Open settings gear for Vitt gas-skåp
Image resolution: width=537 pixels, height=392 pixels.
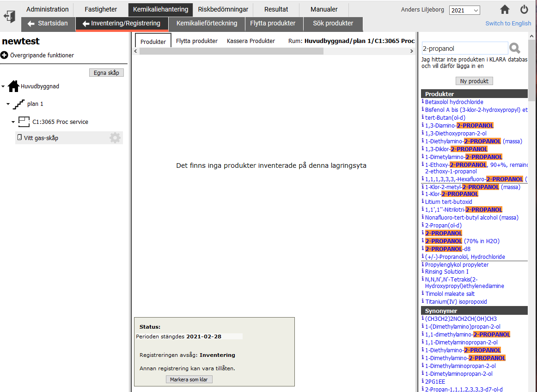point(115,138)
